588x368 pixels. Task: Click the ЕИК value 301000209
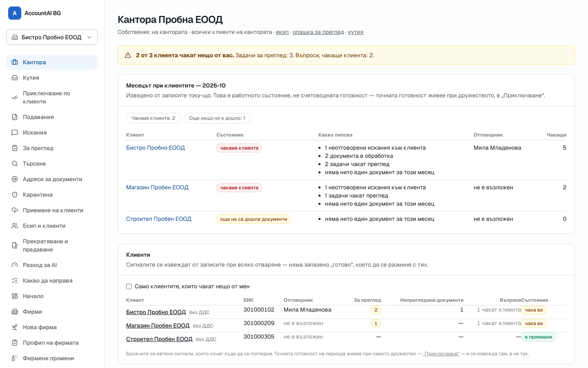click(x=259, y=323)
